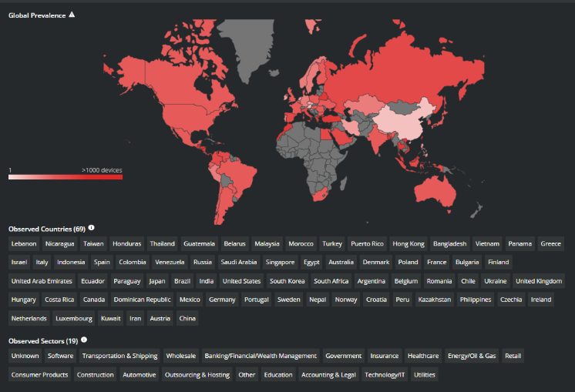The image size is (575, 392).
Task: Click the Utilities sector tag
Action: coord(425,375)
